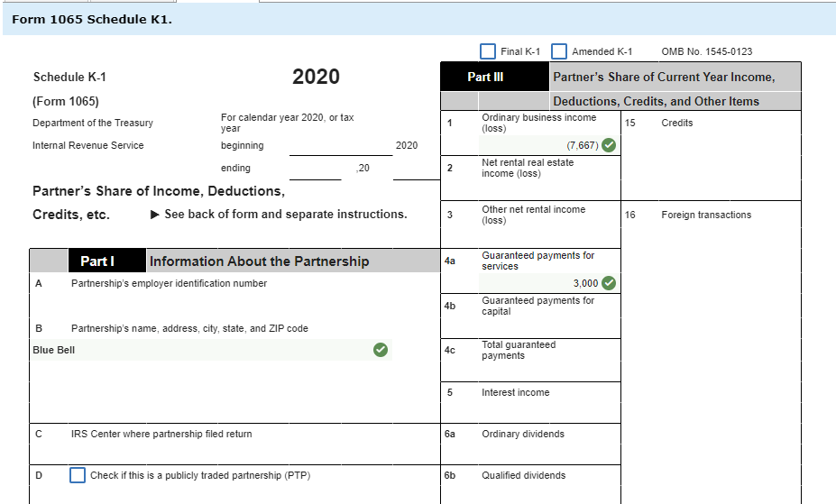Click the 2020 form year text
836x504 pixels.
pyautogui.click(x=316, y=77)
